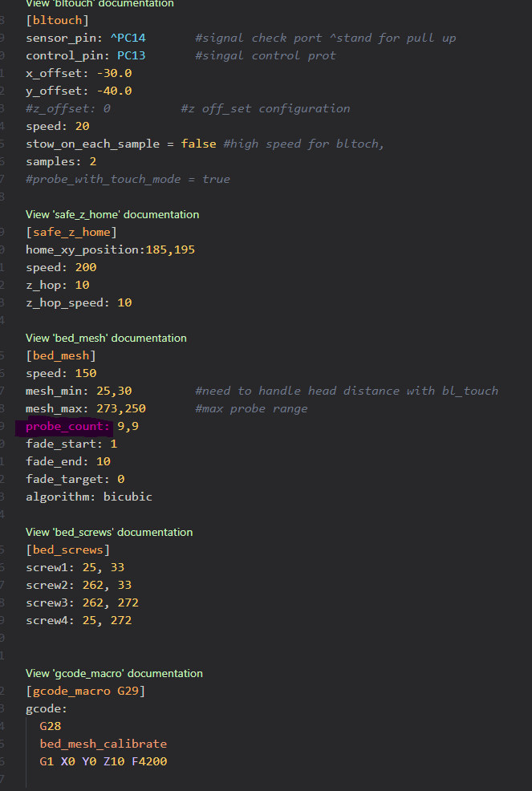This screenshot has width=532, height=791.
Task: Open the 'bed_screws' documentation link
Action: click(x=109, y=532)
